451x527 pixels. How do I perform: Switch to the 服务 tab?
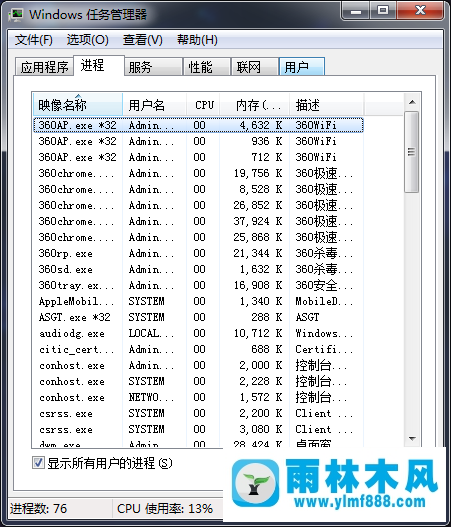tap(154, 67)
